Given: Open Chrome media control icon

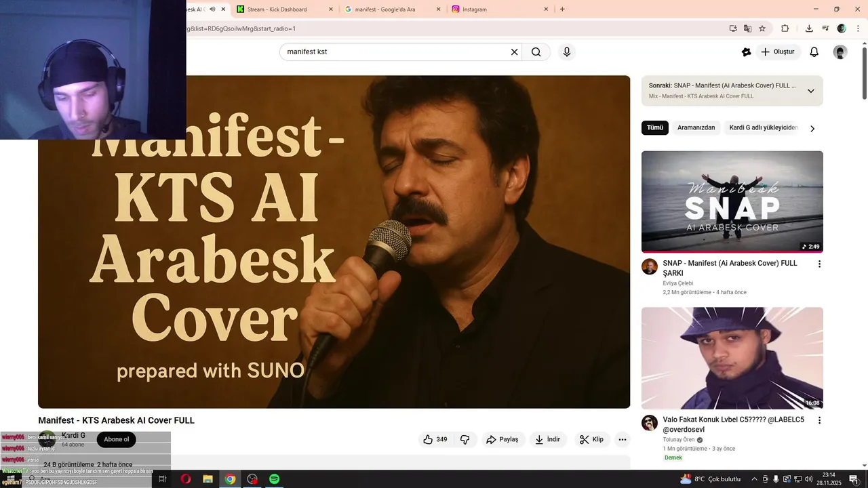Looking at the screenshot, I should point(825,28).
